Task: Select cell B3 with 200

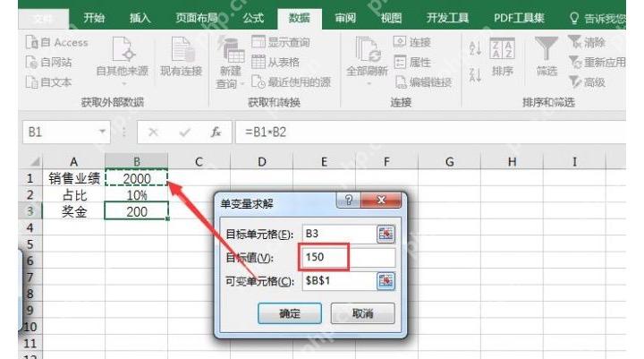Action: 136,211
